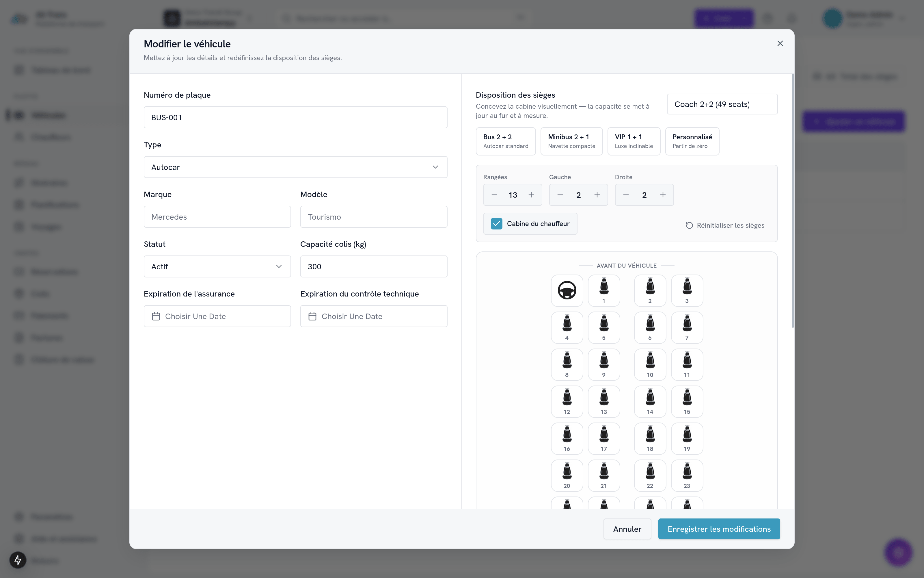Click the driver steering wheel seat icon
This screenshot has height=578, width=924.
pos(567,290)
